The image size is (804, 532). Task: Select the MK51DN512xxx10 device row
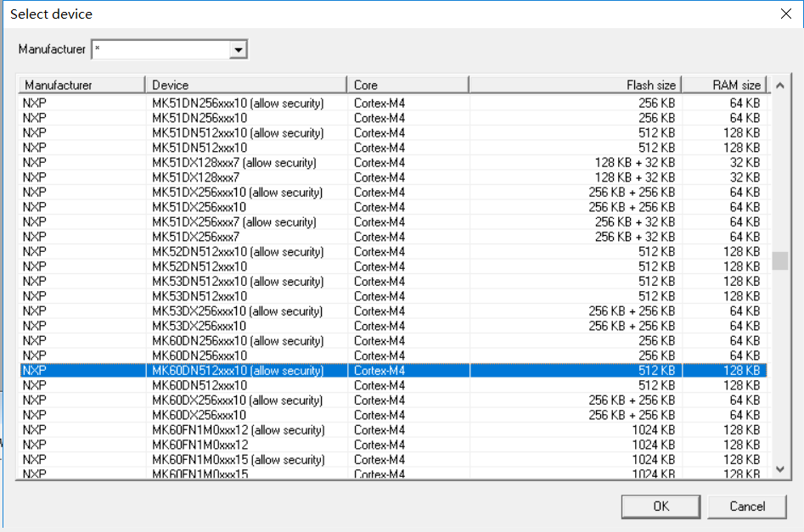(x=393, y=148)
